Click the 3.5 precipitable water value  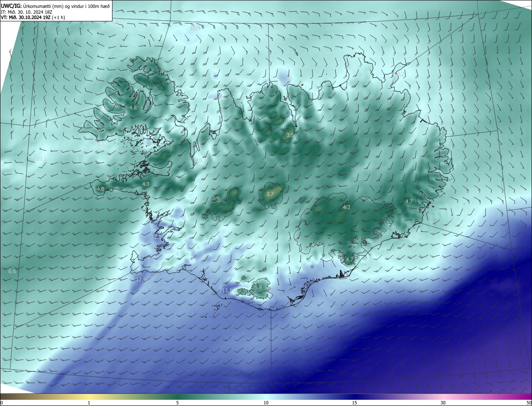point(290,135)
